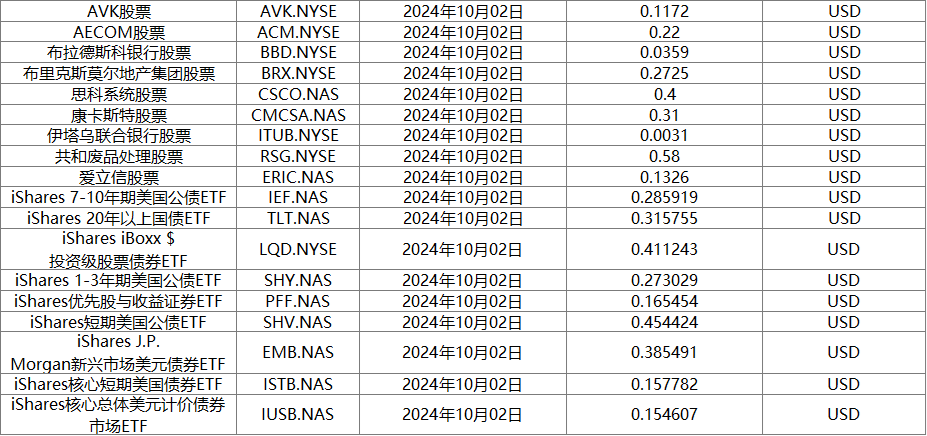Click ticker ITUB.NYSE

pos(298,135)
